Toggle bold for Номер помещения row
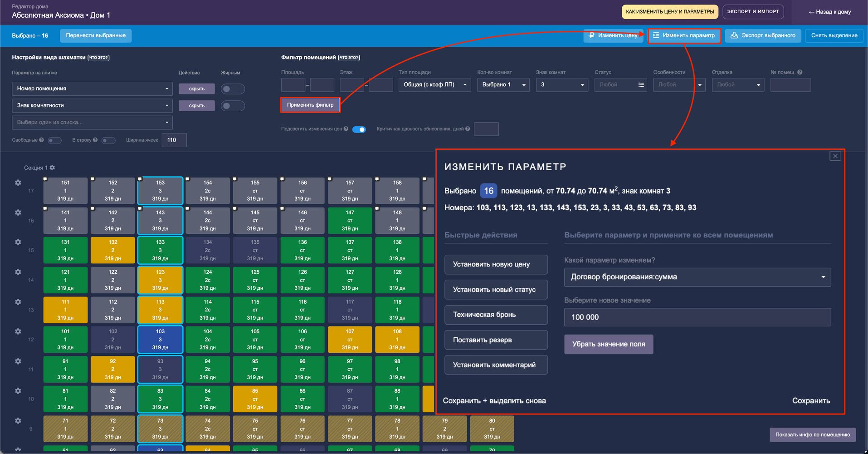This screenshot has height=454, width=868. [x=233, y=89]
